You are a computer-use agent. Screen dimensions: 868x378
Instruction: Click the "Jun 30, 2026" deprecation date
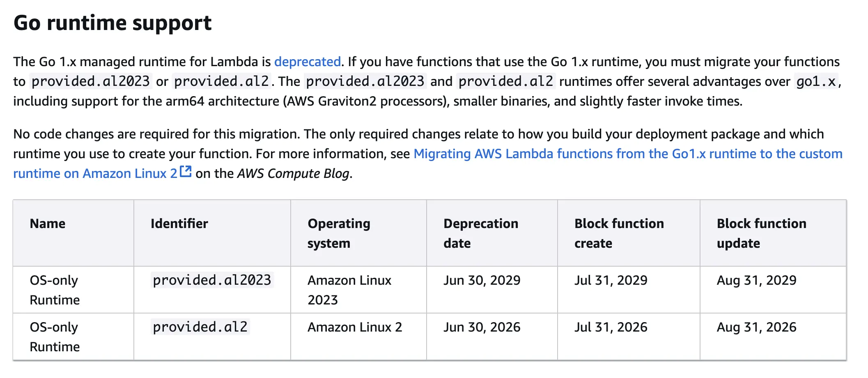(482, 327)
